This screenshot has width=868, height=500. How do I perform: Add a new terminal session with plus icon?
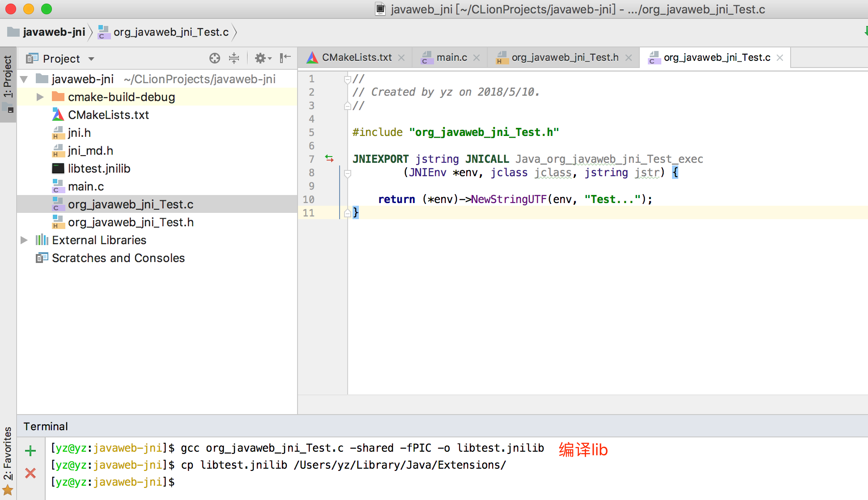pos(30,450)
